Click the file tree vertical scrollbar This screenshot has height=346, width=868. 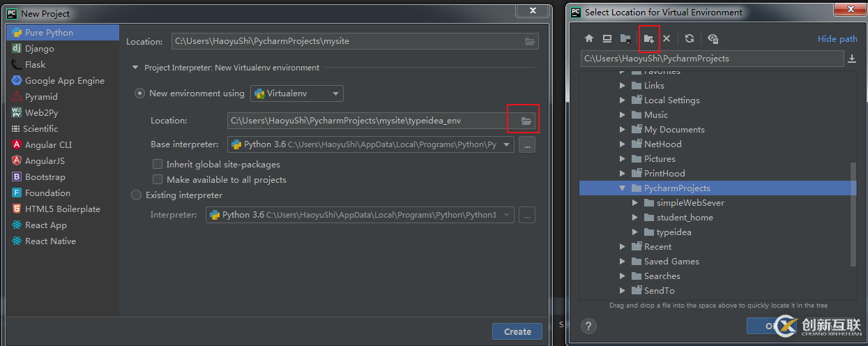(853, 213)
